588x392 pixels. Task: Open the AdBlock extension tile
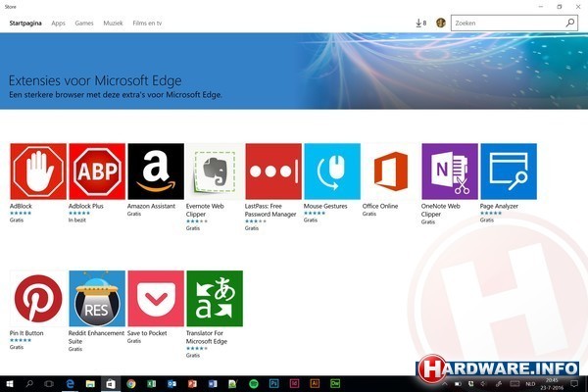38,171
